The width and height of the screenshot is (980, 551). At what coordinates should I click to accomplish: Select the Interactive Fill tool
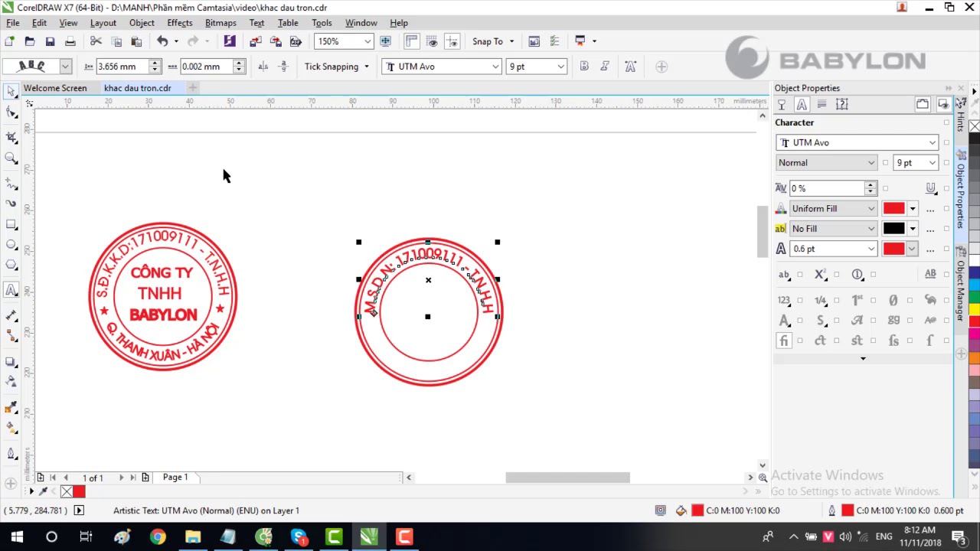pyautogui.click(x=11, y=427)
